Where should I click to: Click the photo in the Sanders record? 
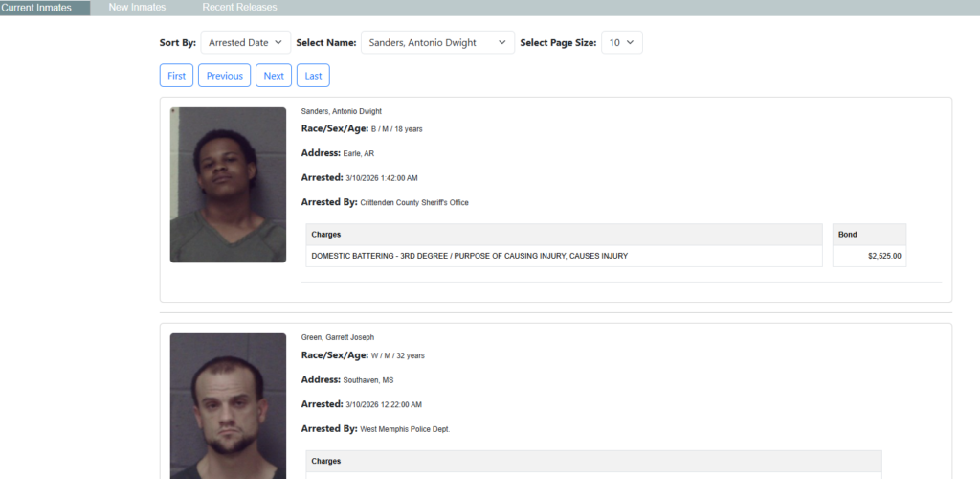click(228, 185)
